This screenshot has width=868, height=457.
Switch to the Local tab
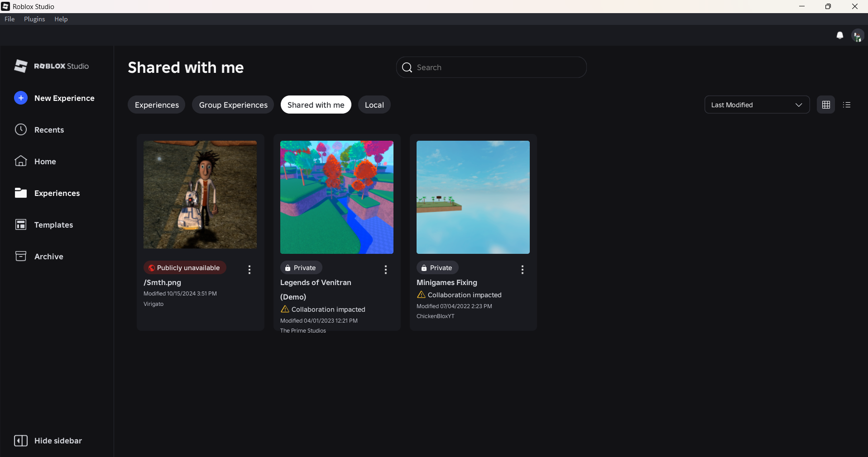tap(374, 105)
